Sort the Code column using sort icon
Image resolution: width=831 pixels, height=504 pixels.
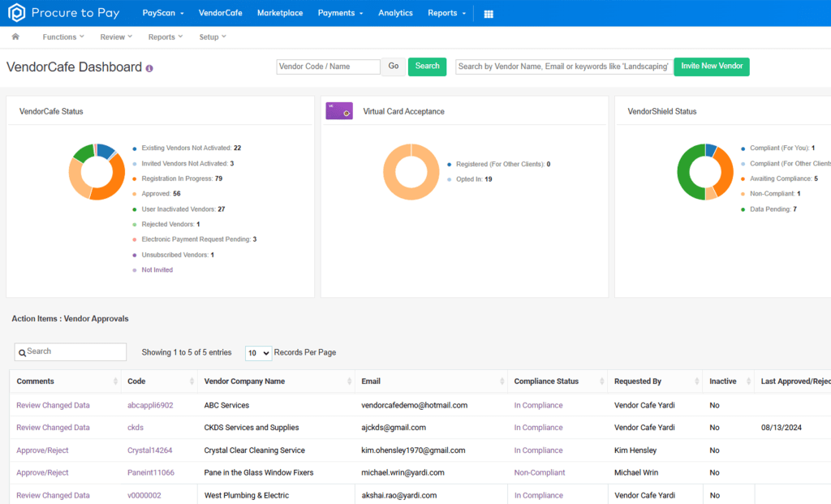click(x=192, y=381)
